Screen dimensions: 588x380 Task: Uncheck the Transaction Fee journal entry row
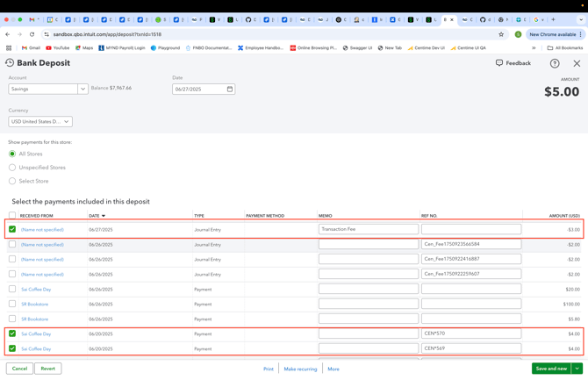(12, 229)
